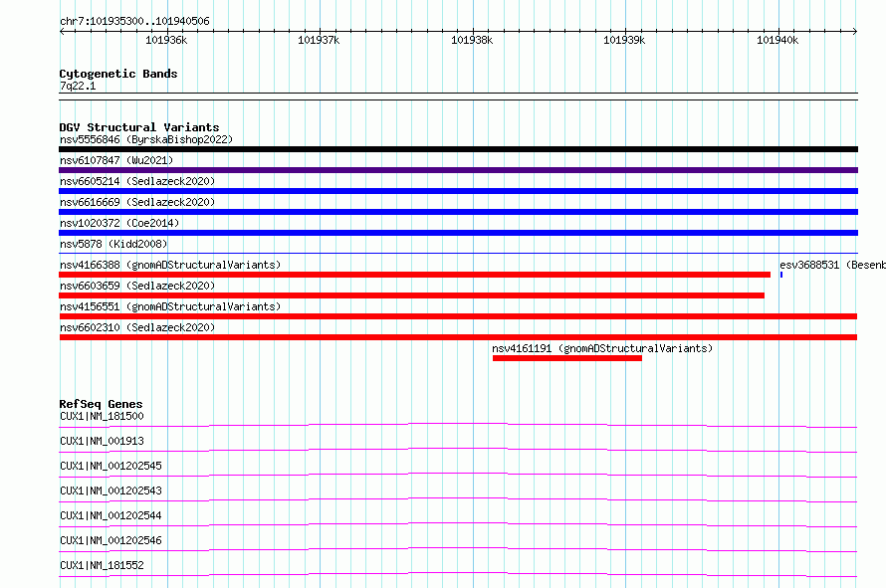The width and height of the screenshot is (886, 588).
Task: Select the RefSeq Genes track title
Action: 101,404
